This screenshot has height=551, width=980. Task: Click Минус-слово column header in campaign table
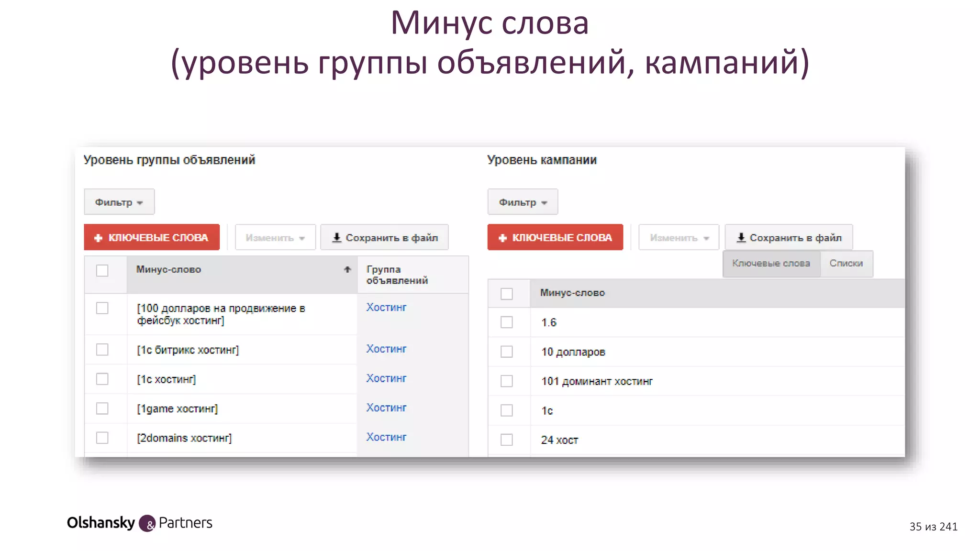point(717,293)
